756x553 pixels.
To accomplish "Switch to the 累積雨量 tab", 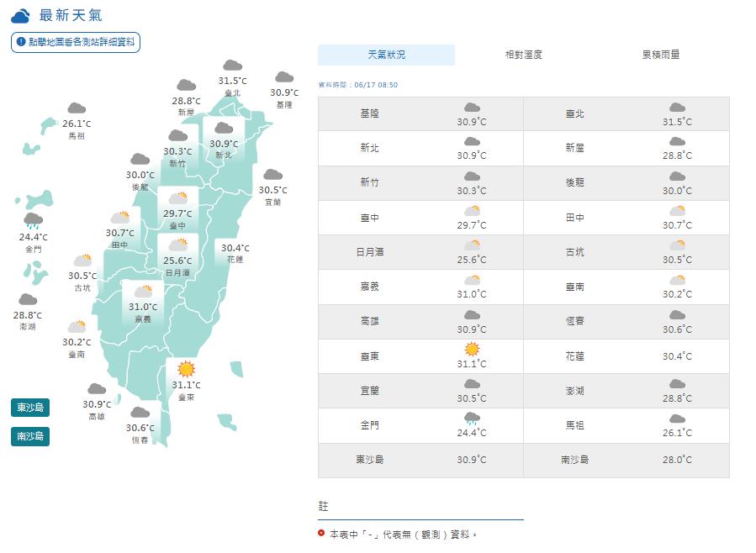I will click(x=660, y=55).
